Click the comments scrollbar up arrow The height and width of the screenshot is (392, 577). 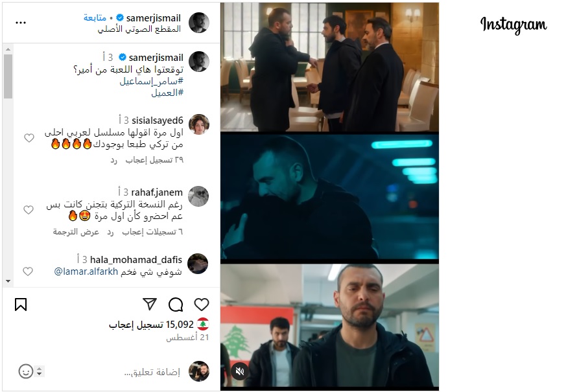coord(8,49)
